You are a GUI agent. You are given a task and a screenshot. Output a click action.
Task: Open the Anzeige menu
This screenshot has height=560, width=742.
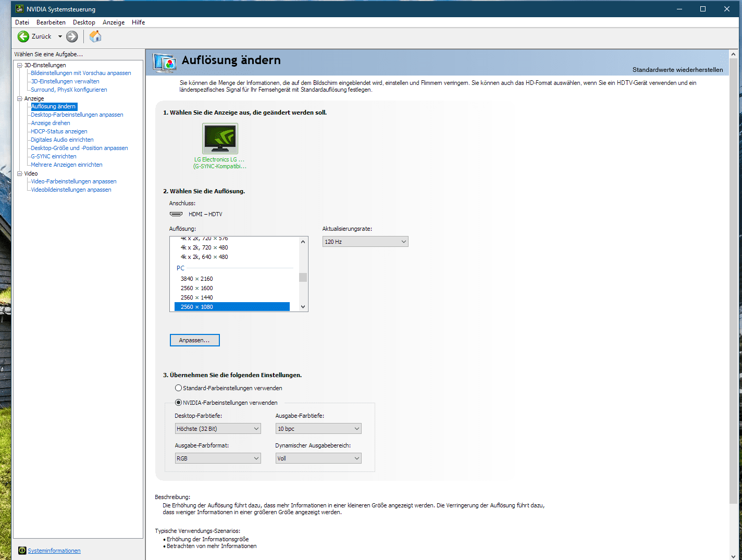click(114, 22)
